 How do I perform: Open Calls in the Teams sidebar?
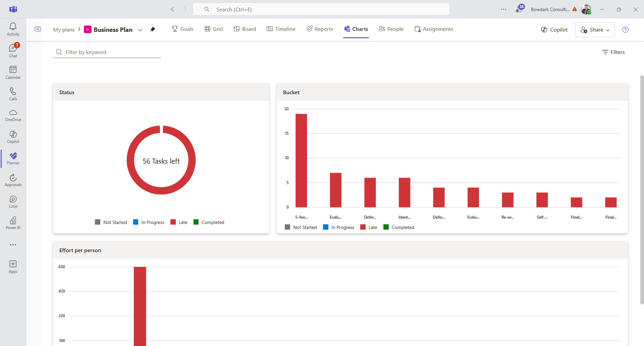13,94
